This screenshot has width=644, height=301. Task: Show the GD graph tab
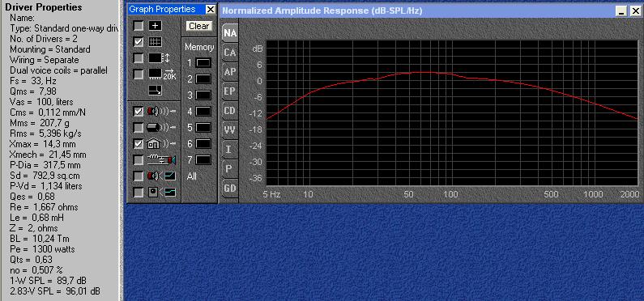click(230, 189)
